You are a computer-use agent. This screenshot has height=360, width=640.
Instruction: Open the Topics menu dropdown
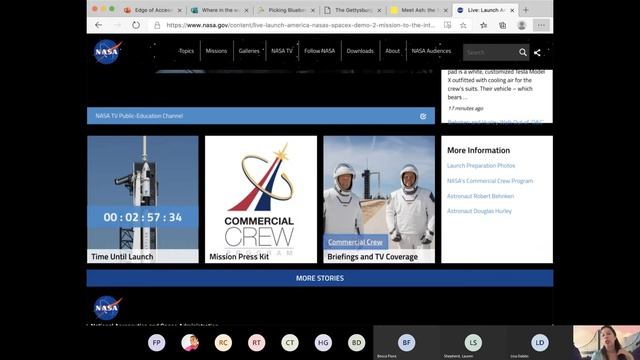[x=186, y=51]
